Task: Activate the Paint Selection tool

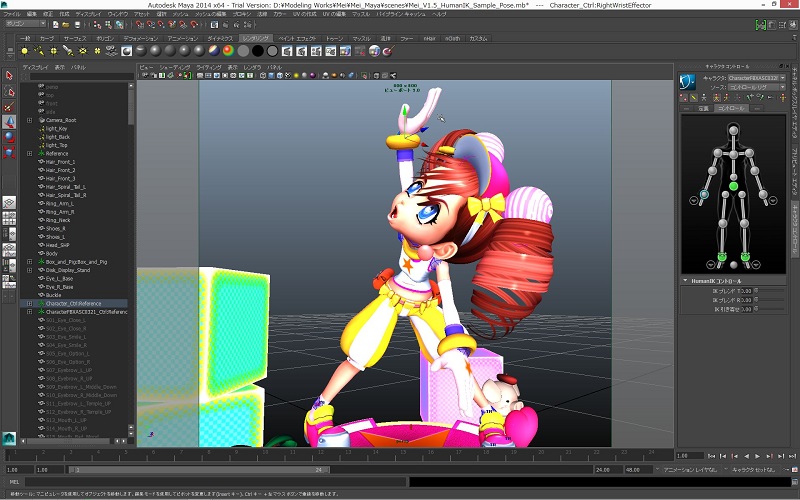Action: tap(9, 106)
